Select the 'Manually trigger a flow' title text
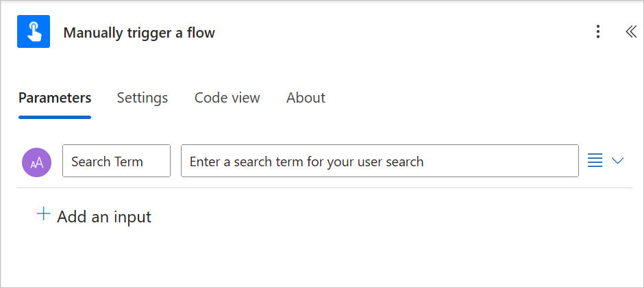This screenshot has height=288, width=644. [139, 33]
